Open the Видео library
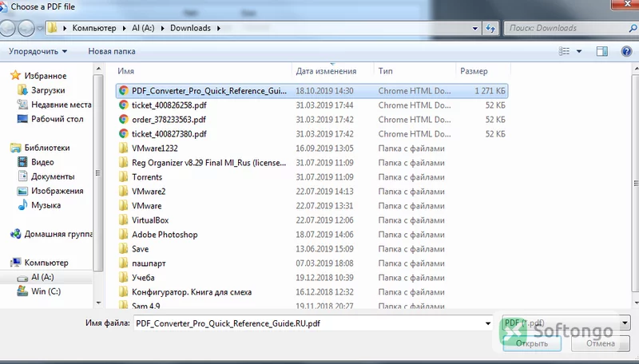 pos(42,162)
